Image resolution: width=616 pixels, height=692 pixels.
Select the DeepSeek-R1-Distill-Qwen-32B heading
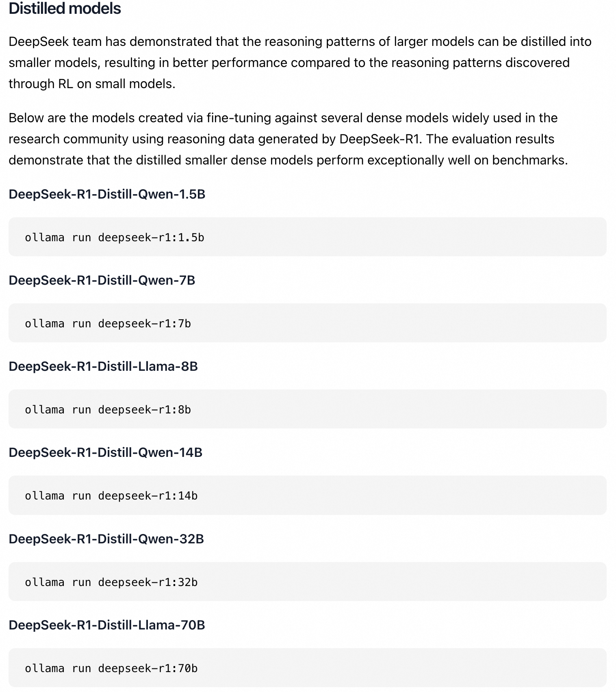106,539
